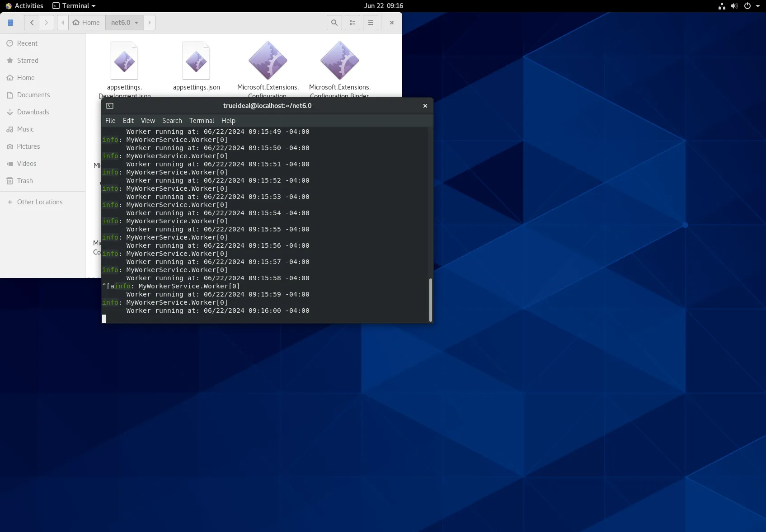This screenshot has height=532, width=766.
Task: Open the Terminal app menu in top bar
Action: coord(74,6)
